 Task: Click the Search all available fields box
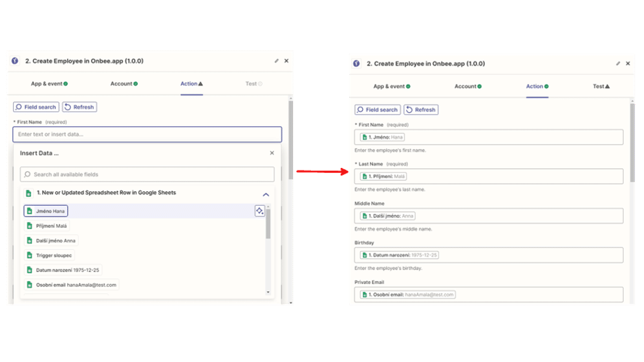click(x=147, y=175)
